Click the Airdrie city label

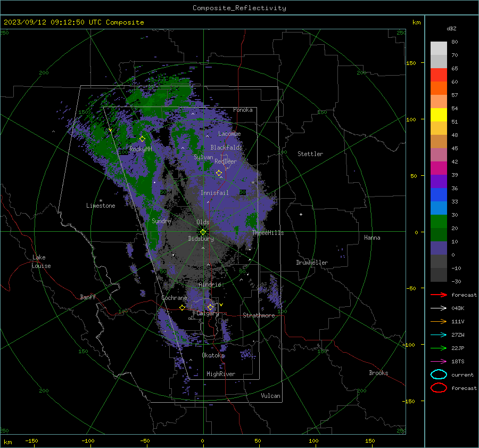click(x=210, y=284)
